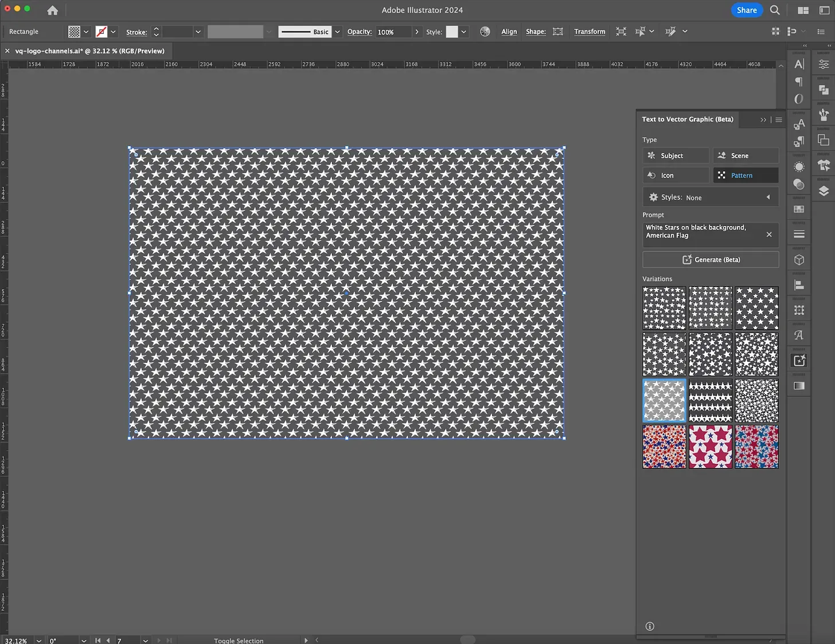Select the Subject type button
The image size is (835, 644).
675,155
